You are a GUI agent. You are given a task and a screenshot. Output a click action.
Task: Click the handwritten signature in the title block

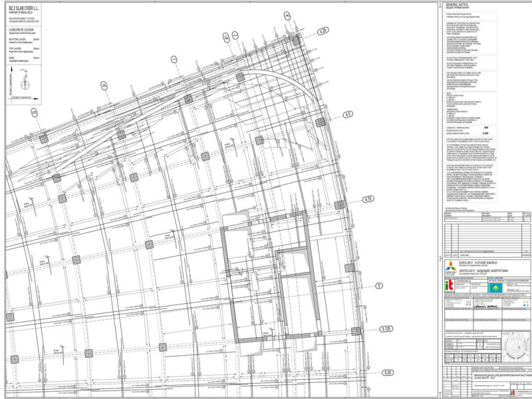(x=487, y=307)
